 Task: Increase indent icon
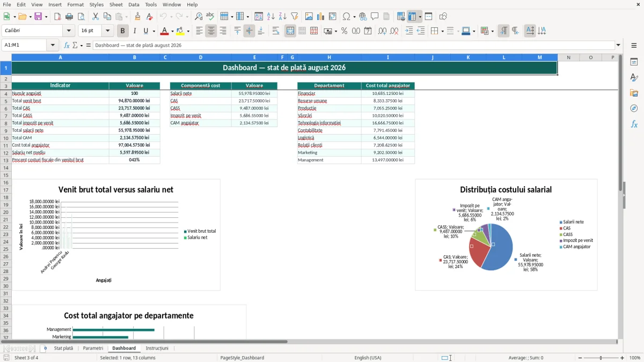click(409, 31)
